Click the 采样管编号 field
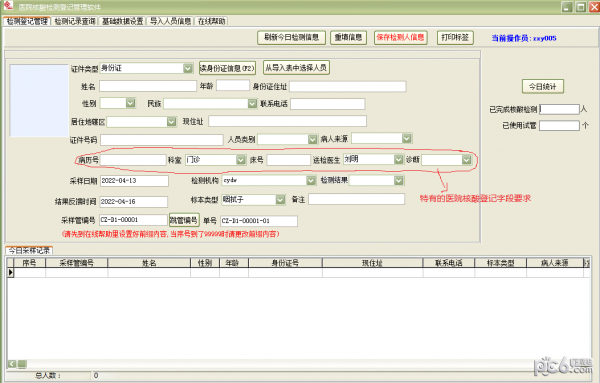 (134, 220)
